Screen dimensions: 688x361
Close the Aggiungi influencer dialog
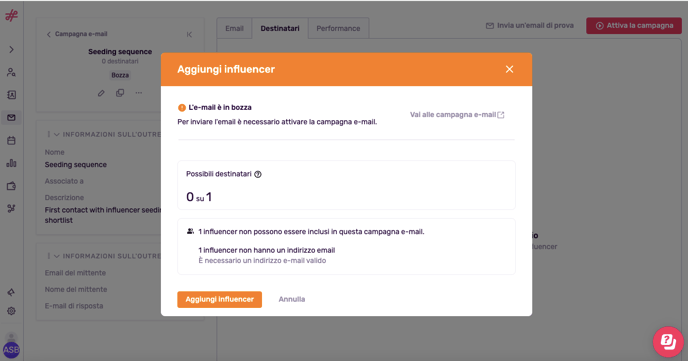coord(509,69)
